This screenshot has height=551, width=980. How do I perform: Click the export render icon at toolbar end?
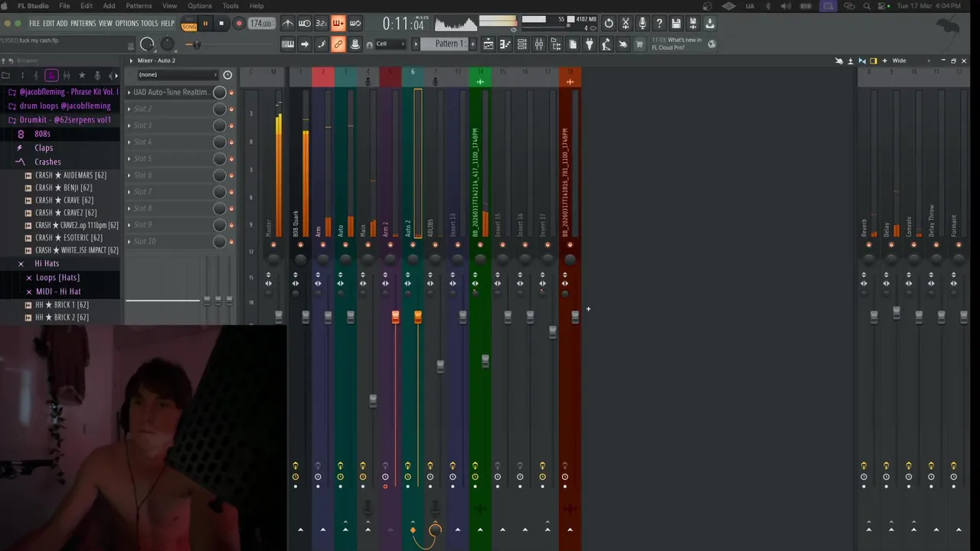coord(710,24)
